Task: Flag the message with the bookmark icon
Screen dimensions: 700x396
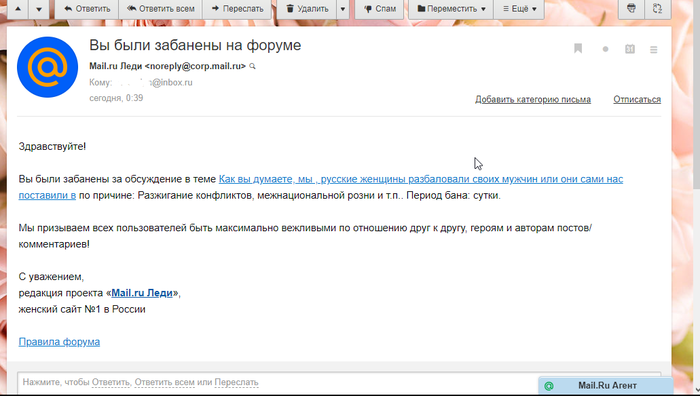Action: pos(578,49)
